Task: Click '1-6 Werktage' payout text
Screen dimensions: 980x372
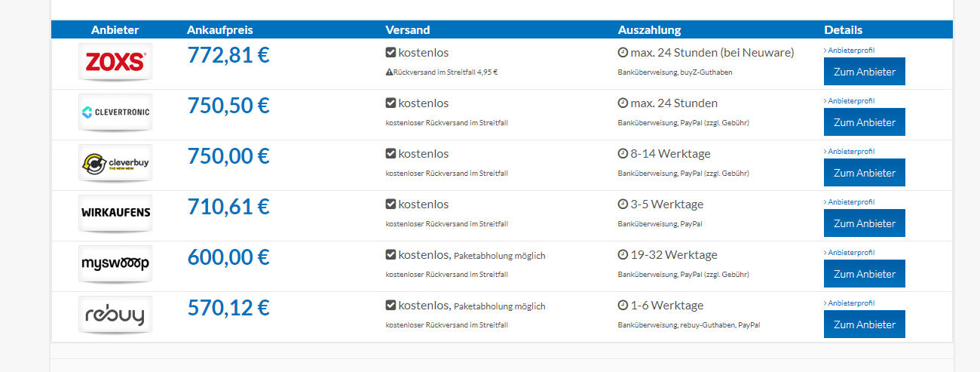Action: pyautogui.click(x=667, y=306)
